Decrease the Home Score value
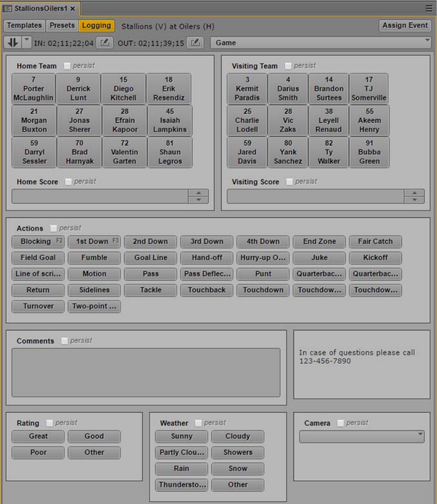The width and height of the screenshot is (437, 504). pyautogui.click(x=198, y=199)
